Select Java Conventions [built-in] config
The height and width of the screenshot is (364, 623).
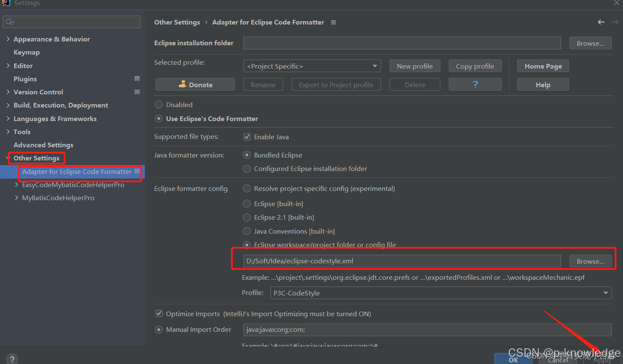[247, 231]
